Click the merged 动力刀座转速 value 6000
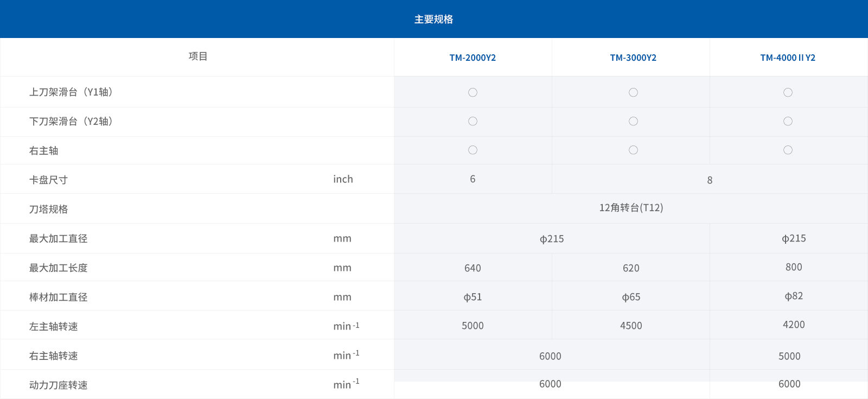This screenshot has width=868, height=399. (x=550, y=384)
